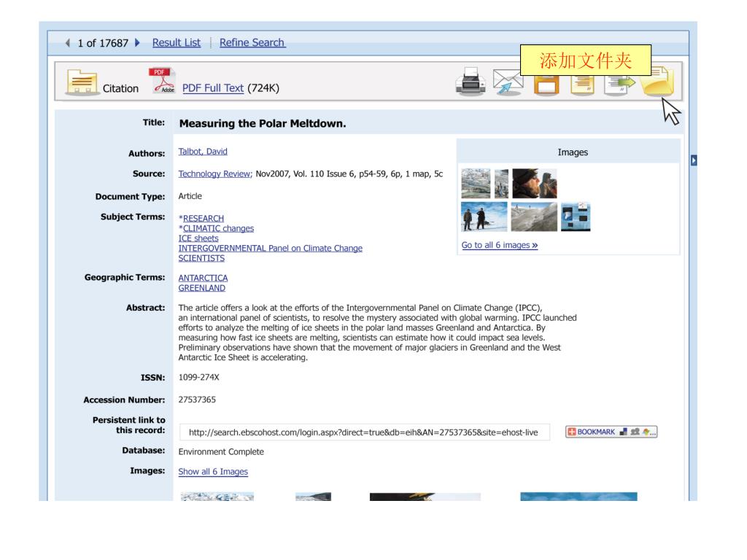The image size is (747, 560).
Task: Click the Export record icon
Action: [619, 85]
